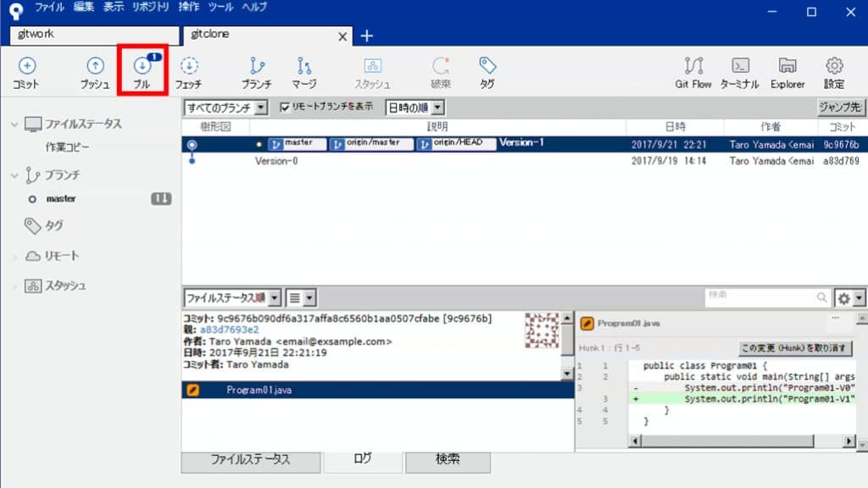Viewport: 868px width, 488px height.
Task: Select the プル (Pull) icon with badge
Action: point(142,69)
